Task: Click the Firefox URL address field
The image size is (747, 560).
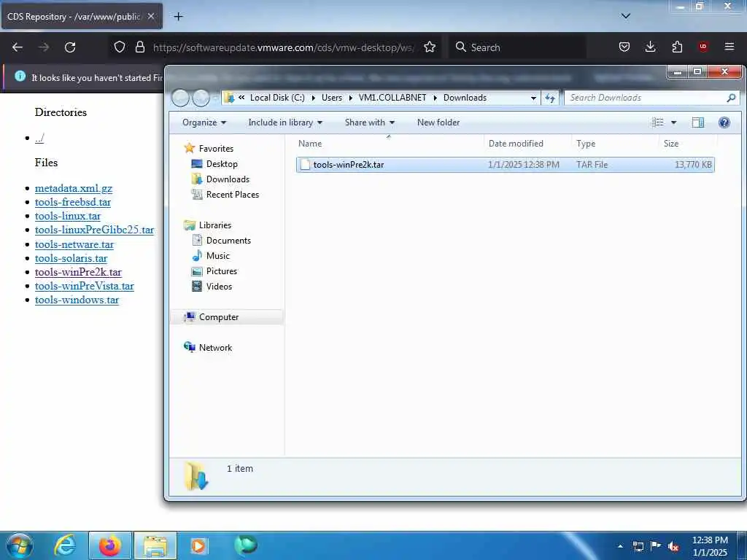Action: pyautogui.click(x=285, y=47)
